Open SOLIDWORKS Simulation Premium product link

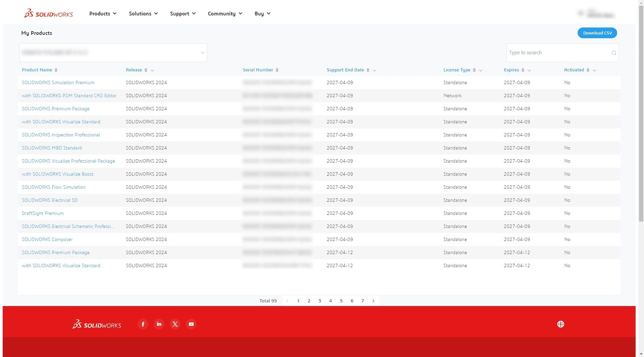[58, 82]
